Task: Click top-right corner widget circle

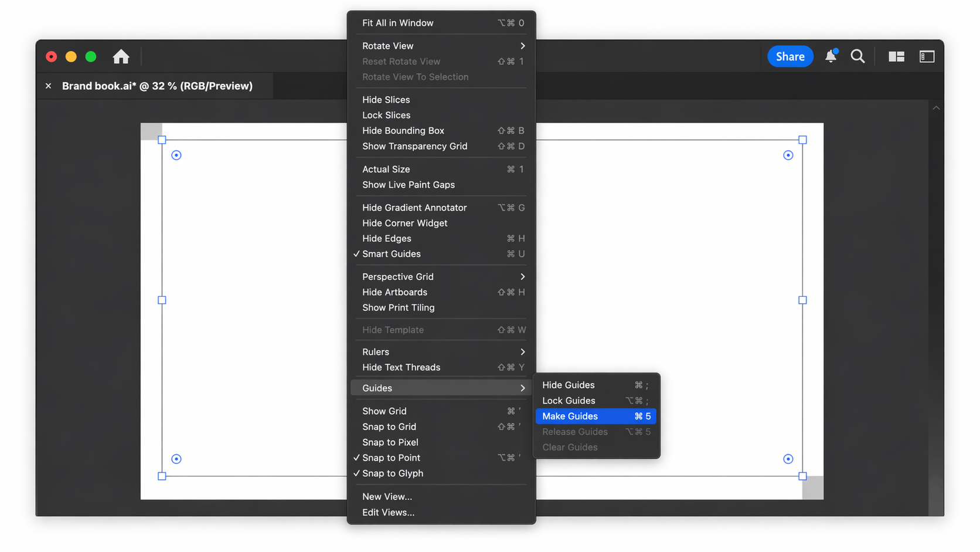Action: pyautogui.click(x=788, y=155)
